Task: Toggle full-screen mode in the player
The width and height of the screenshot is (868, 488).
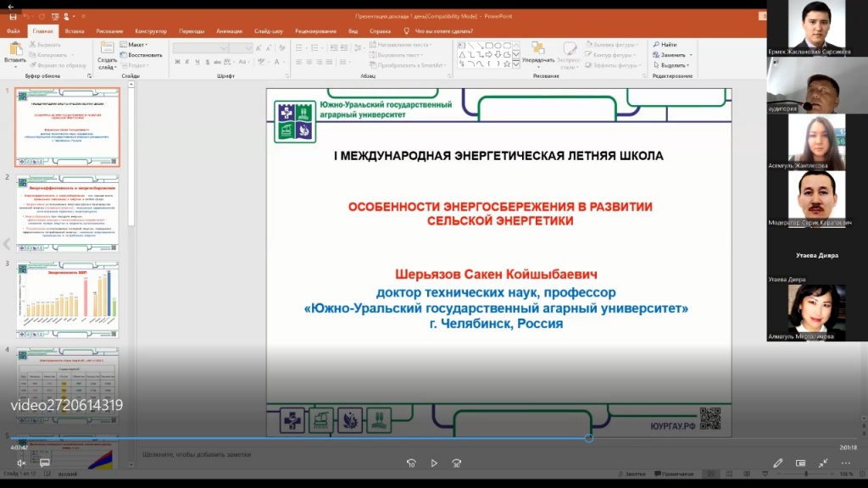Action: pyautogui.click(x=823, y=463)
